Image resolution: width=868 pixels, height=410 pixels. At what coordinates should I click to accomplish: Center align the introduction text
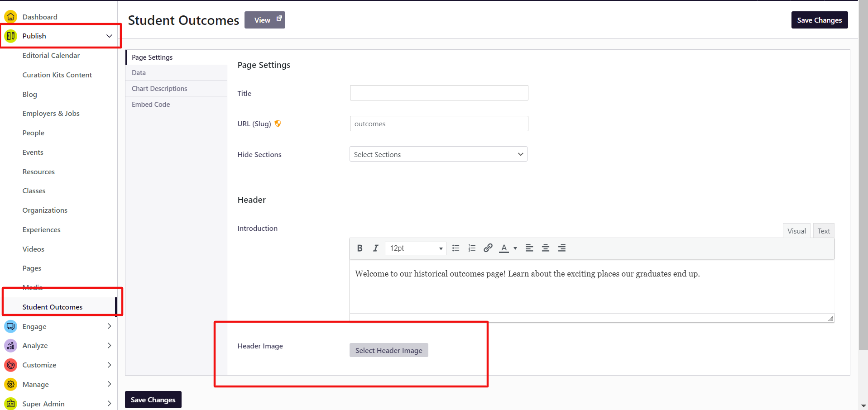(x=545, y=248)
